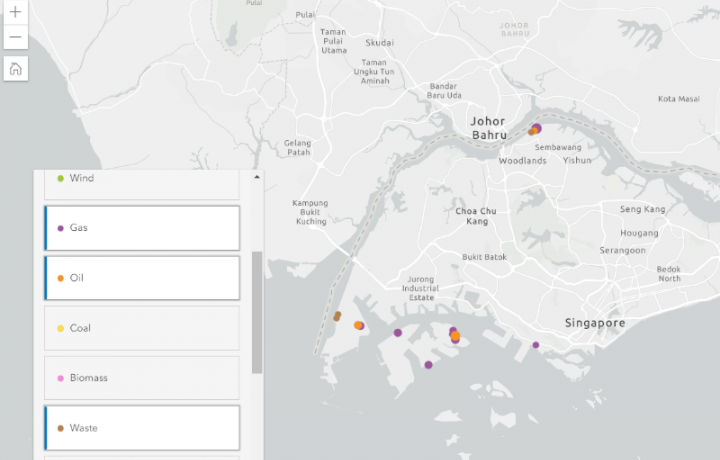Click the 'Skudai' map label
This screenshot has width=720, height=460.
(380, 43)
